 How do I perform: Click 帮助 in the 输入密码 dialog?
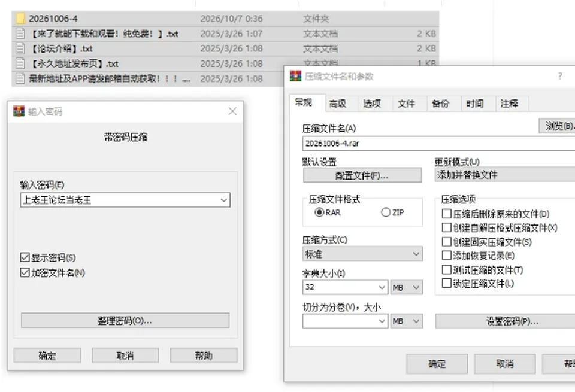click(204, 355)
